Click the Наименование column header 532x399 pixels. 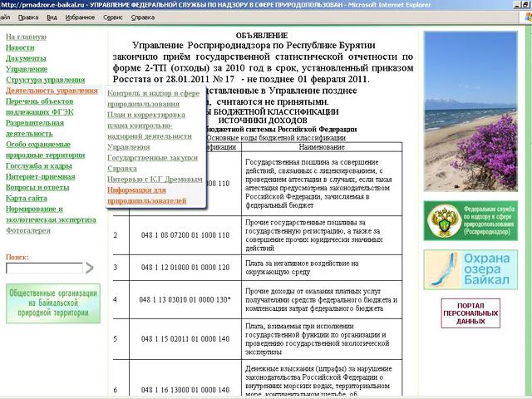[x=322, y=147]
